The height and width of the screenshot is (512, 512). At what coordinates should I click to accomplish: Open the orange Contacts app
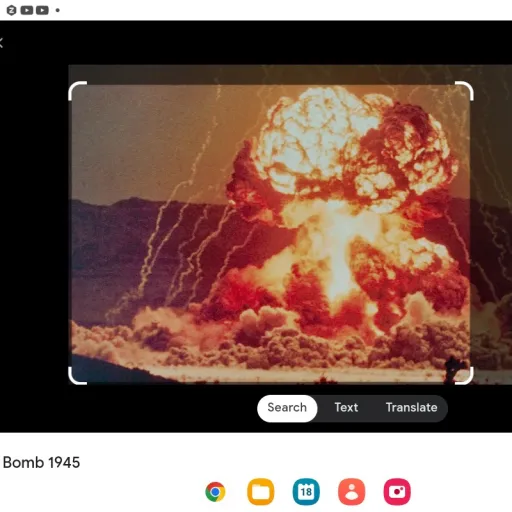point(352,492)
